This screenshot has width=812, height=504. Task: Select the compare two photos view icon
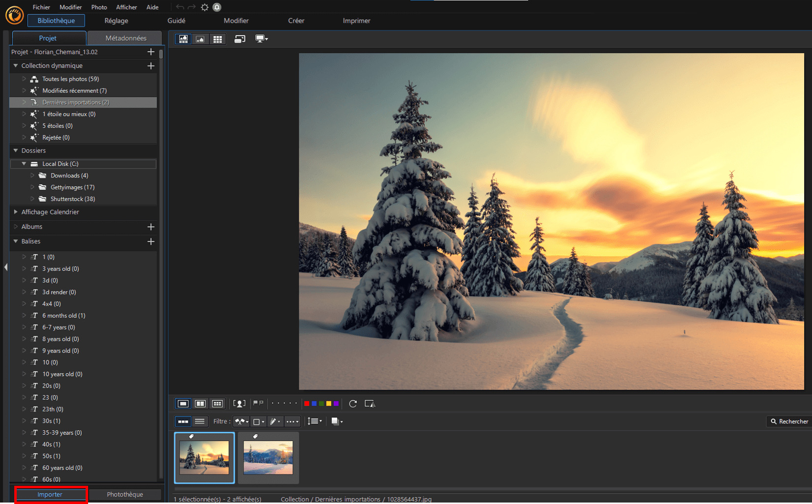tap(200, 403)
